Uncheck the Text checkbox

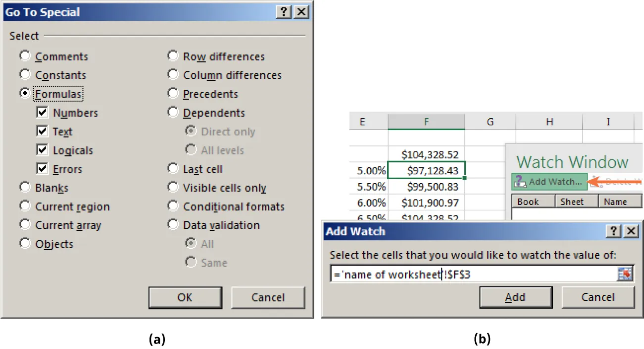[42, 131]
